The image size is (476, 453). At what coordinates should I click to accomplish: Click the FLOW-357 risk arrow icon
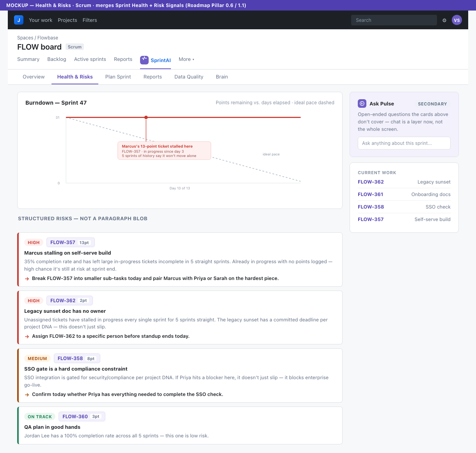[x=27, y=279]
